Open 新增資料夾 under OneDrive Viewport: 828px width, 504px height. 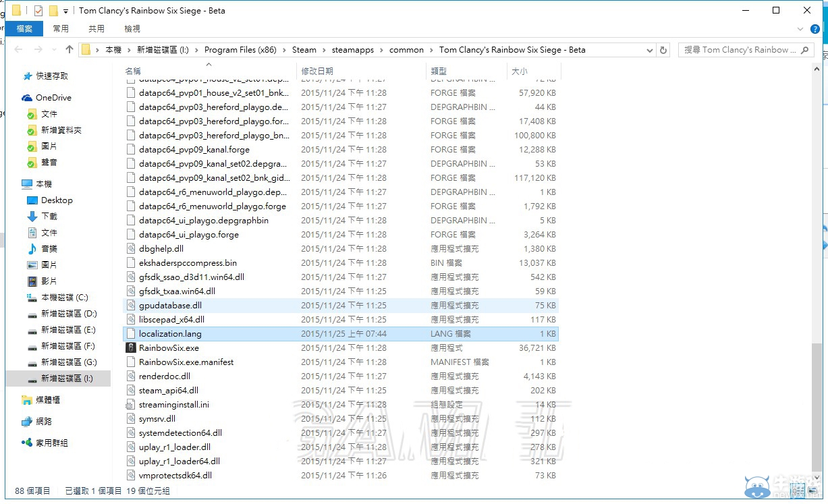tap(61, 130)
